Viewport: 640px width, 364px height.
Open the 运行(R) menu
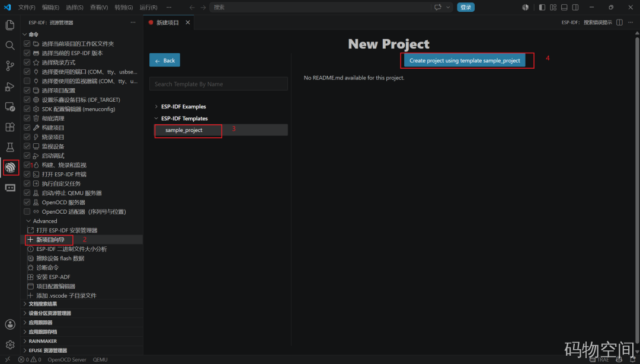[x=149, y=7]
